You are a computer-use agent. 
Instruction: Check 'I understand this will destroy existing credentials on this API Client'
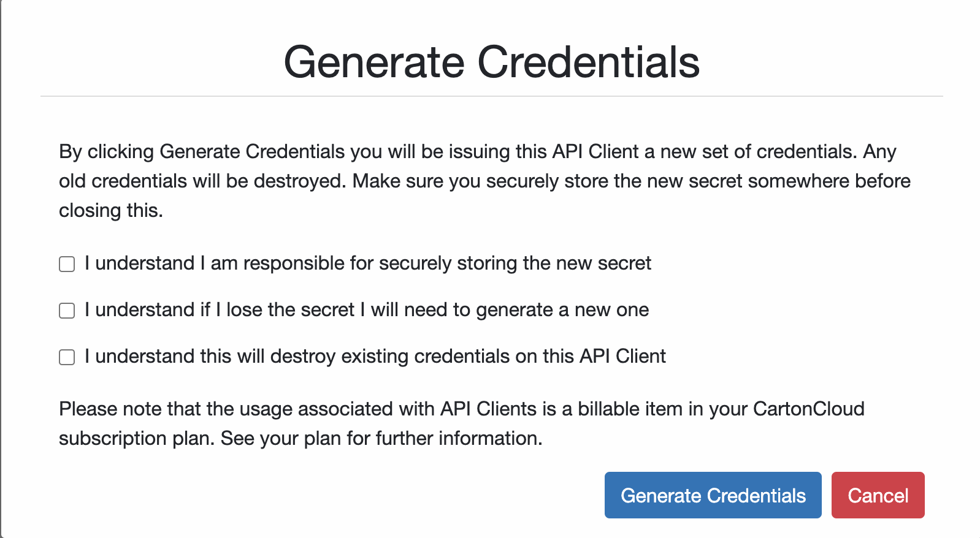66,357
